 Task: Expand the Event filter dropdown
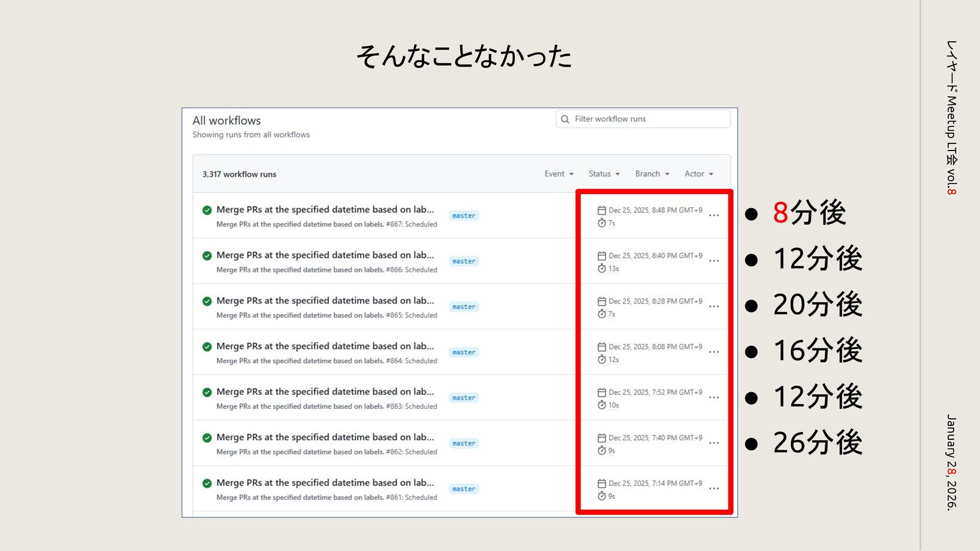point(559,174)
